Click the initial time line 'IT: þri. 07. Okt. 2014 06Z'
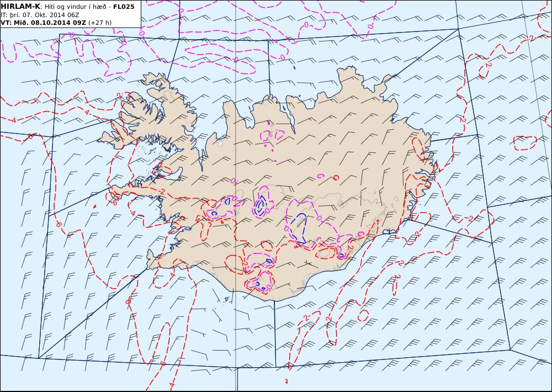Viewport: 552px width, 392px height. point(40,15)
